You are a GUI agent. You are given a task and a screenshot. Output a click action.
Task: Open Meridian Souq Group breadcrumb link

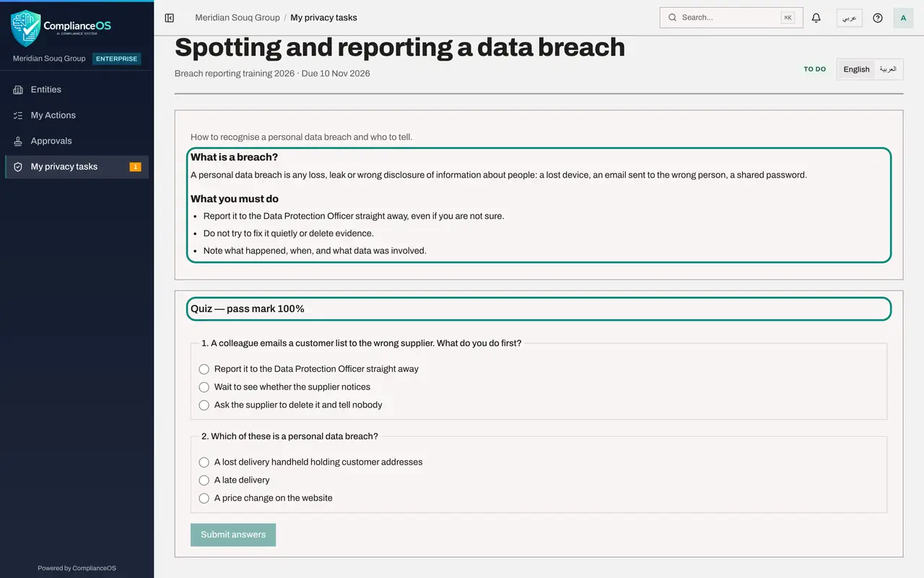point(237,17)
